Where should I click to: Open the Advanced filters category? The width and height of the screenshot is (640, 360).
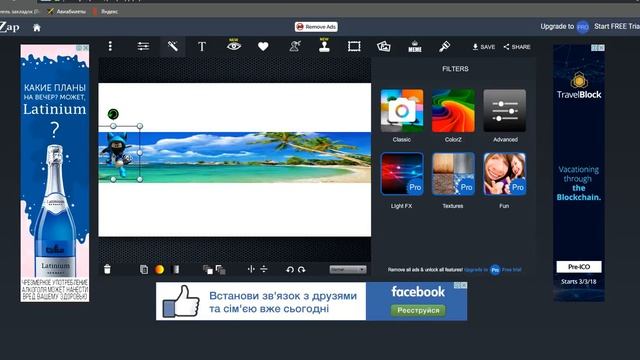(x=504, y=111)
